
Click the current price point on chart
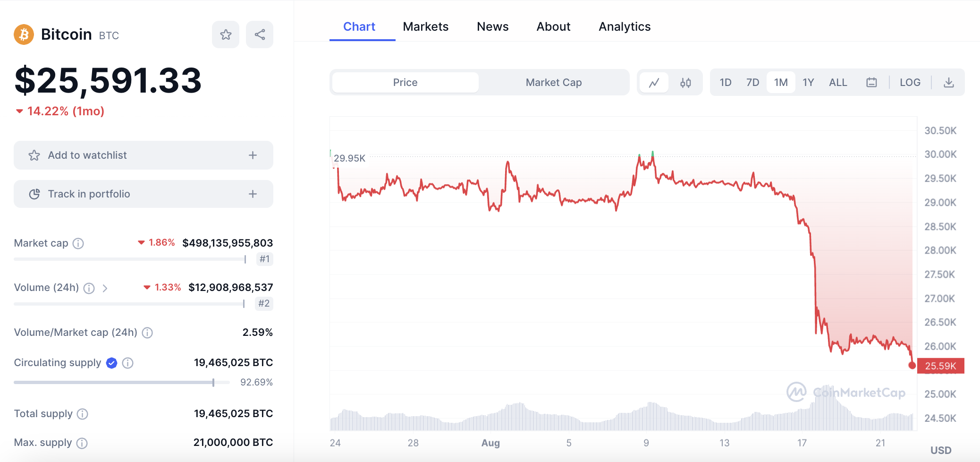click(x=912, y=365)
